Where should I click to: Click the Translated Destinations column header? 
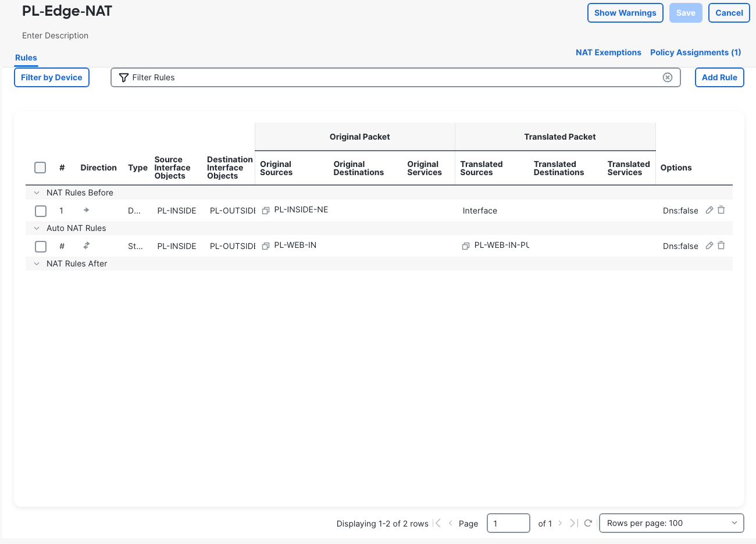tap(559, 168)
